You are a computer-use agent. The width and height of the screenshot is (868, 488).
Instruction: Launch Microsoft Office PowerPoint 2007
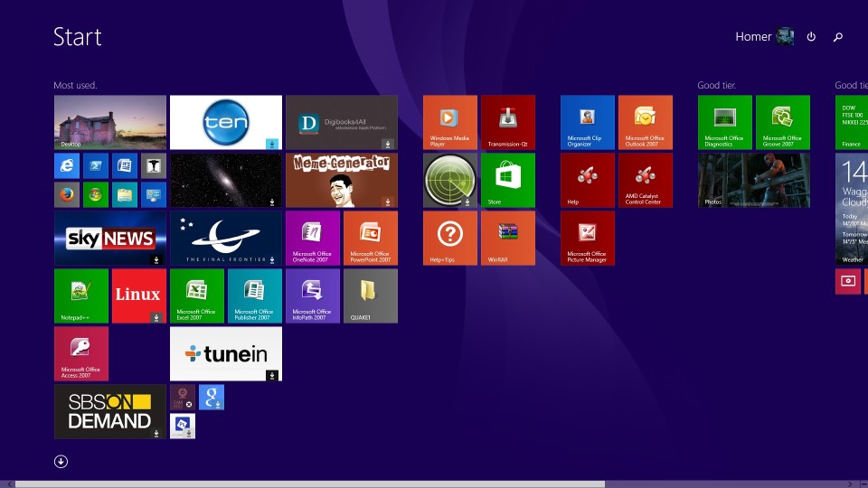coord(371,238)
